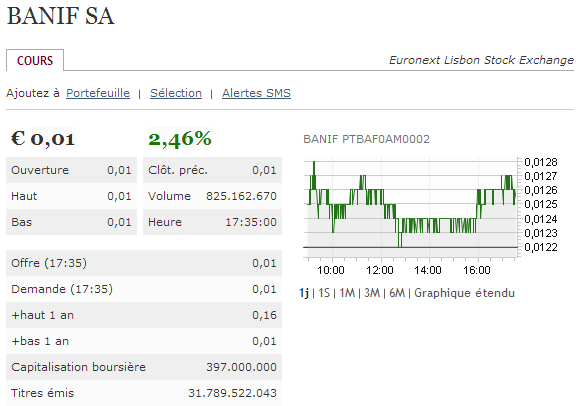Open the COURS tab
This screenshot has height=406, width=581.
click(x=35, y=60)
